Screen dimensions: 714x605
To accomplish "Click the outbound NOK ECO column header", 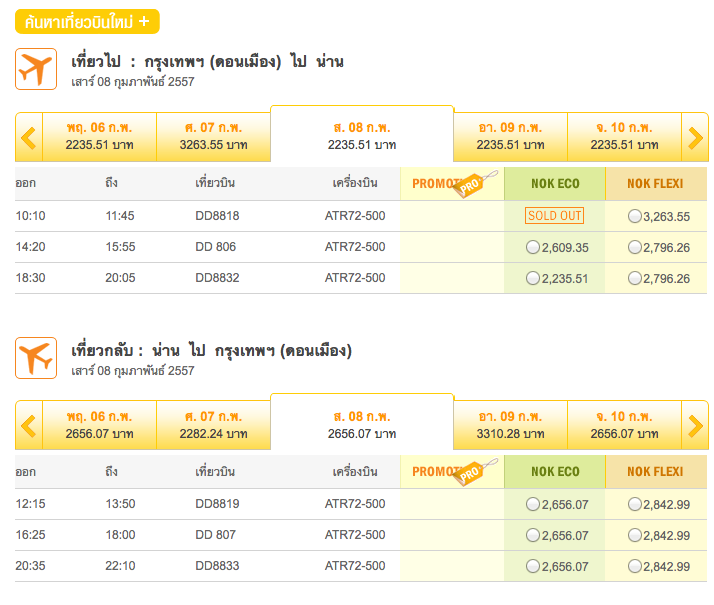I will [x=555, y=184].
